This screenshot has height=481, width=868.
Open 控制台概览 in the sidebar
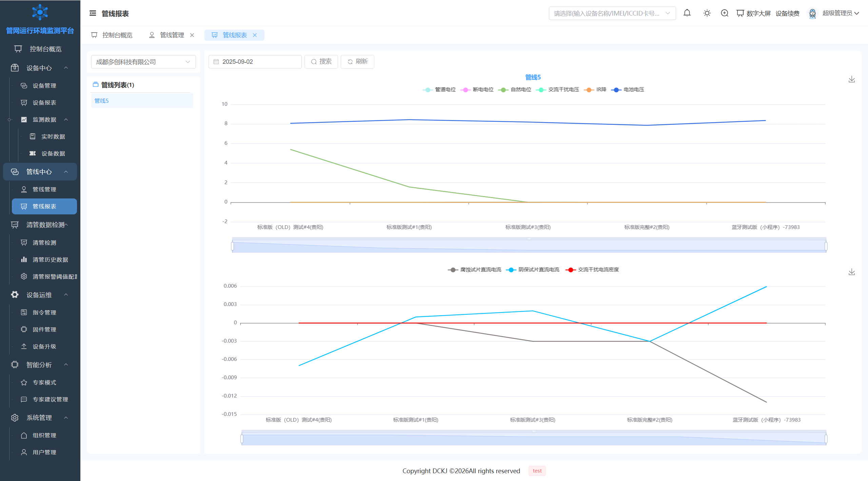(40, 49)
